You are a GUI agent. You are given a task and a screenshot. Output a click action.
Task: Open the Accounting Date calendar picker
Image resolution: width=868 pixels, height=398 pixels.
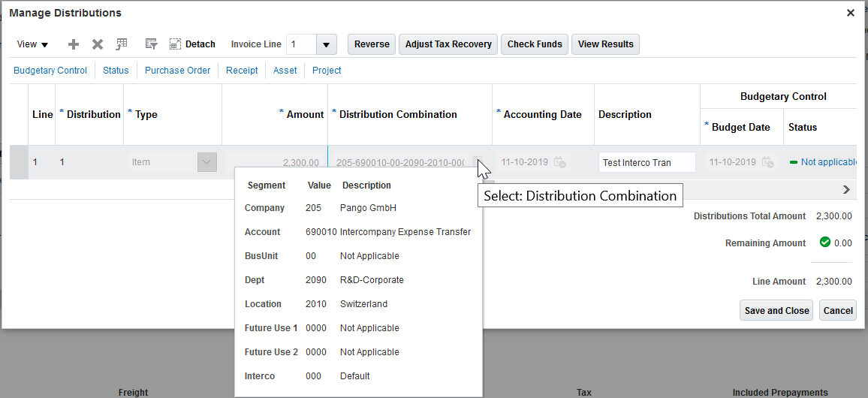click(x=559, y=162)
